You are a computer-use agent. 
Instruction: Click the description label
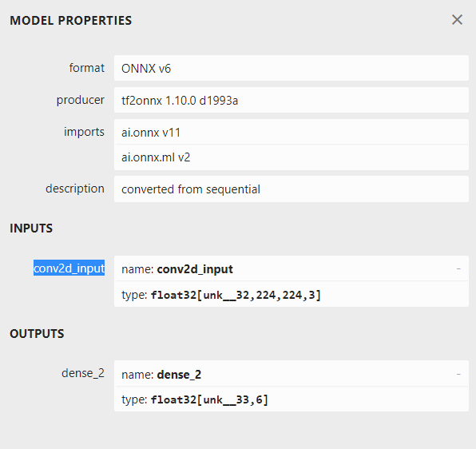tap(75, 189)
